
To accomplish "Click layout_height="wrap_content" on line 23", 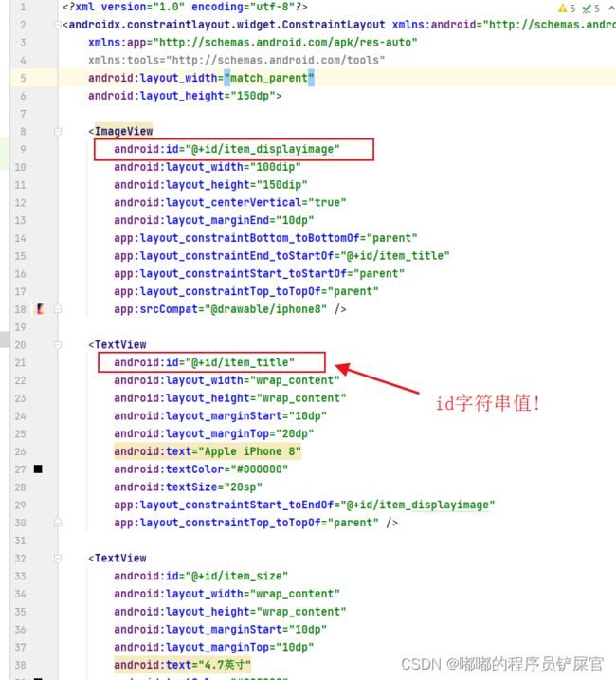I will [229, 398].
